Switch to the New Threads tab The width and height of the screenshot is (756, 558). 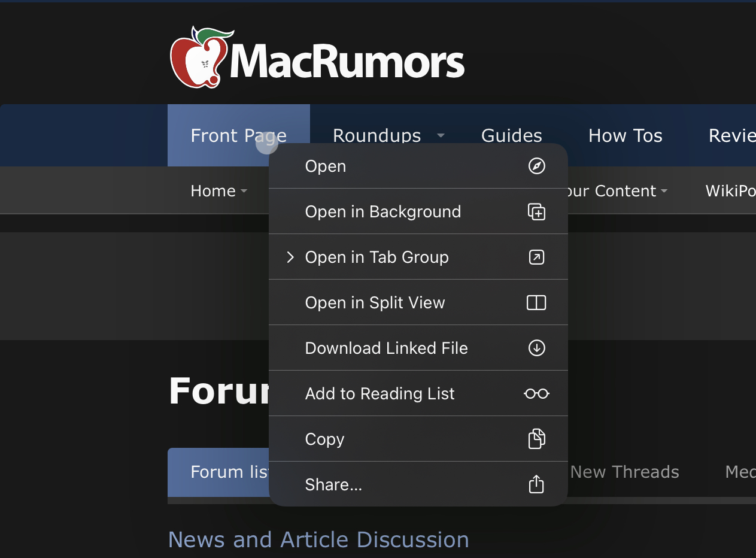tap(625, 472)
